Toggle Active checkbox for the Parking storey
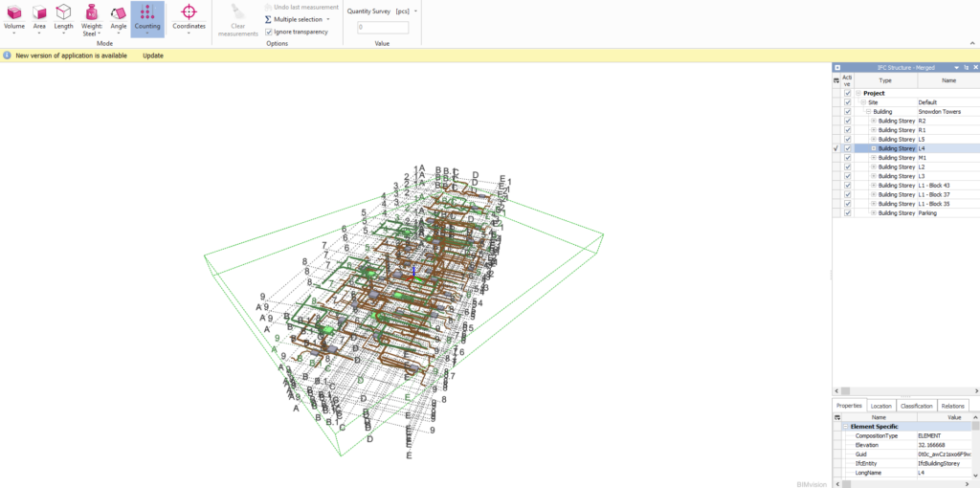This screenshot has height=488, width=980. pyautogui.click(x=848, y=213)
